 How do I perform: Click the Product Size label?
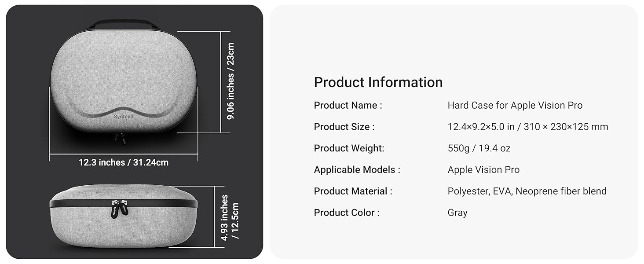click(344, 127)
